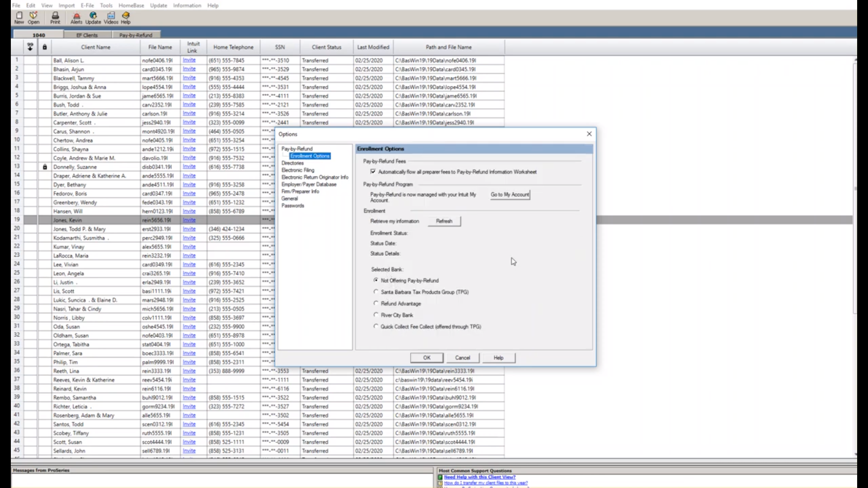Click the New toolbar icon

click(19, 18)
